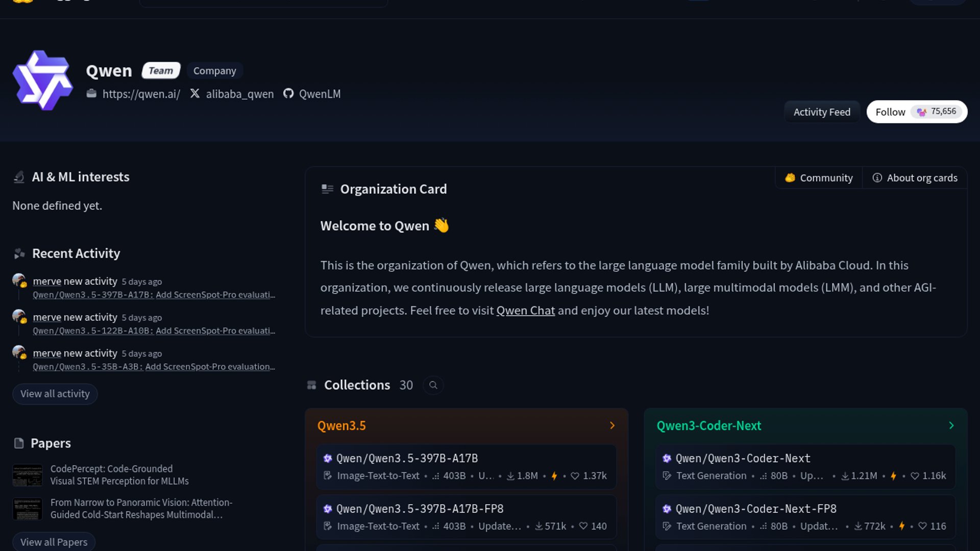This screenshot has height=551, width=980.
Task: Click merve's avatar in first activity item
Action: point(19,280)
